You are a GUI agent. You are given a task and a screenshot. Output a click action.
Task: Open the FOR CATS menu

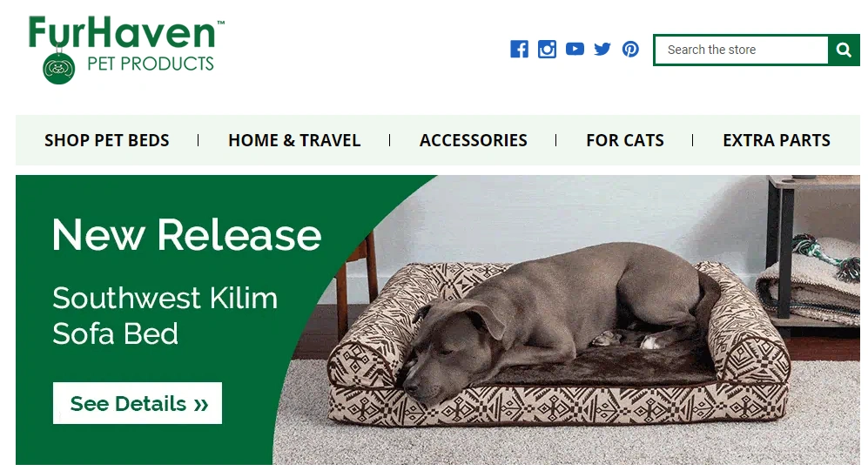[625, 140]
